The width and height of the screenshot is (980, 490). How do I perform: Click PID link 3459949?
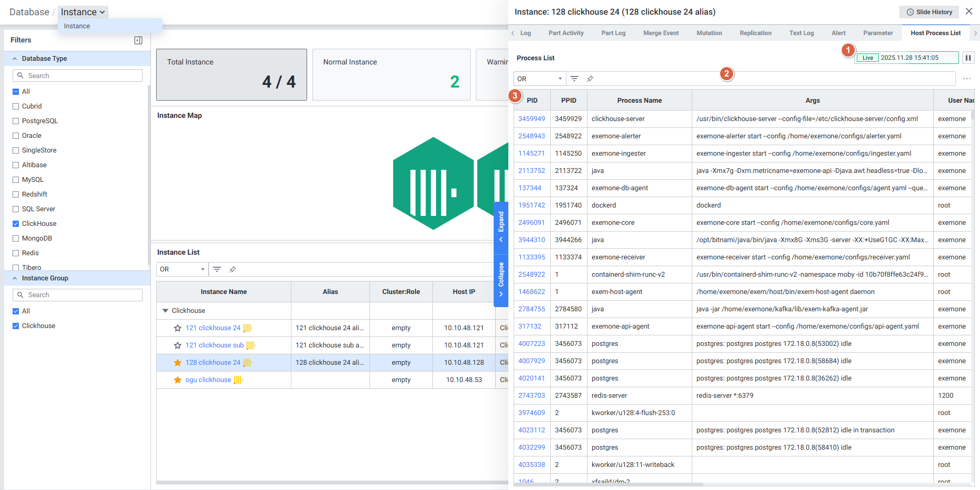[x=531, y=119]
